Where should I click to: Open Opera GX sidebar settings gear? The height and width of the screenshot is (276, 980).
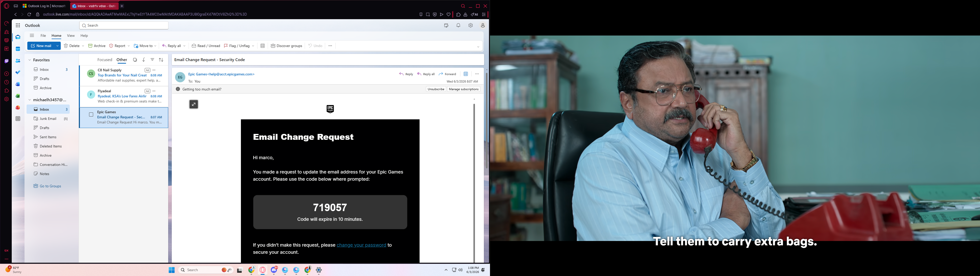pyautogui.click(x=6, y=99)
